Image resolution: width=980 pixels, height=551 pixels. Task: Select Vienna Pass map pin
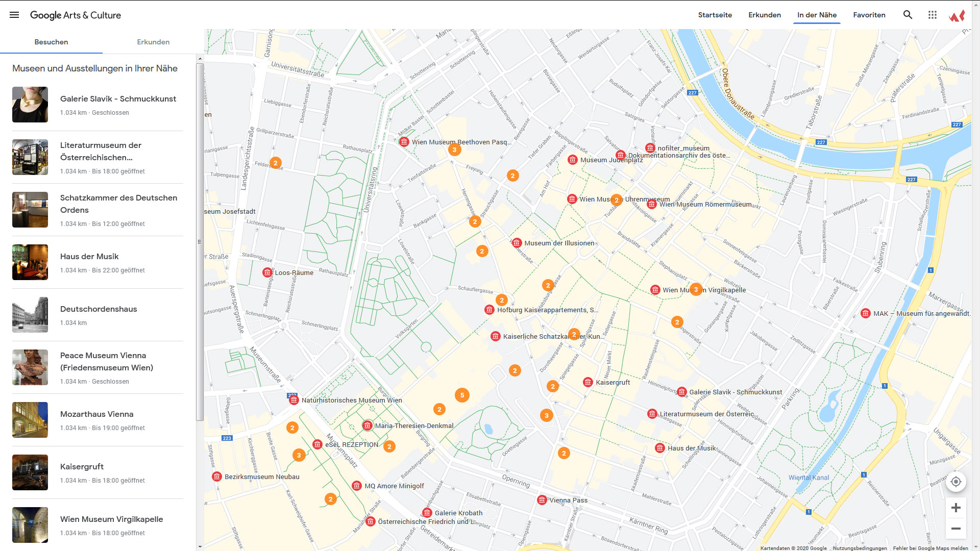[x=542, y=500]
